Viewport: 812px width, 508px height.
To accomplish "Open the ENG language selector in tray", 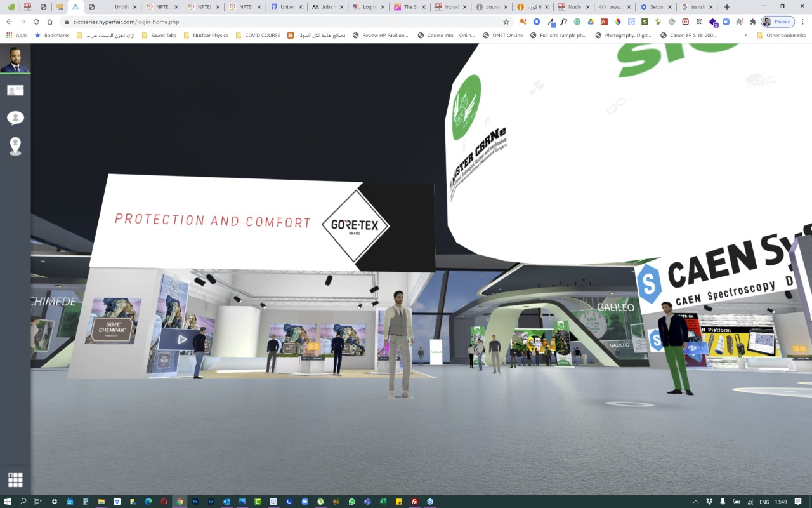I will 764,502.
